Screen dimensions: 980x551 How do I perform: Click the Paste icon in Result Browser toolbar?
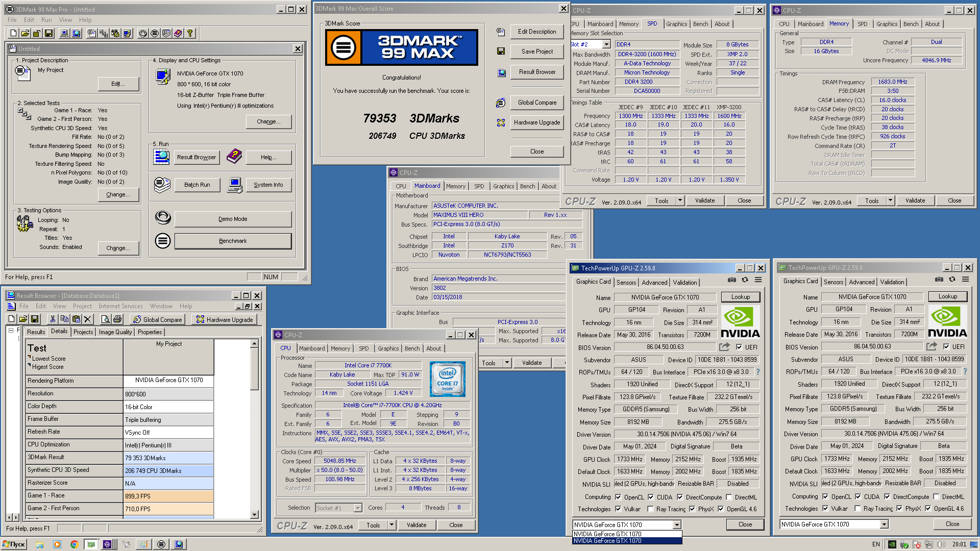tap(76, 319)
